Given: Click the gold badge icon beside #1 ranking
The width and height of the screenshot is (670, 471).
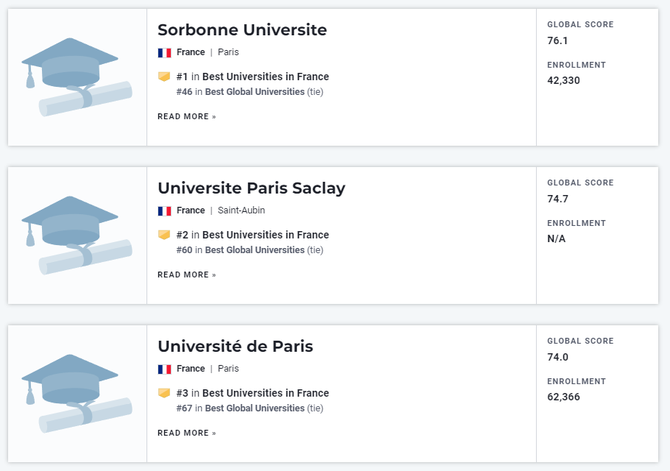Looking at the screenshot, I should pos(164,77).
